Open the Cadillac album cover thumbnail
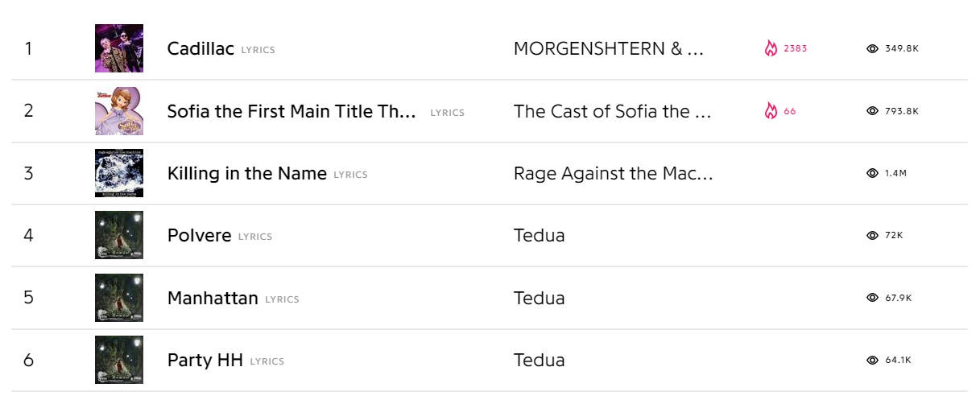 point(119,48)
